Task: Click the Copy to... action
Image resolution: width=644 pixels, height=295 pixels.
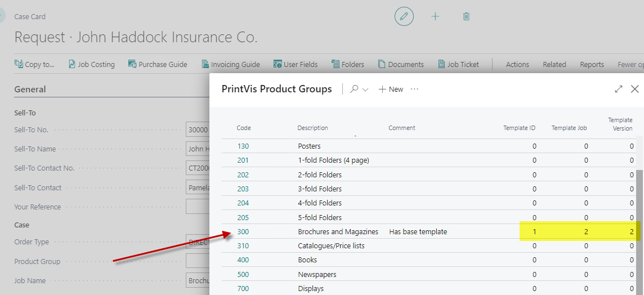Action: click(x=34, y=64)
